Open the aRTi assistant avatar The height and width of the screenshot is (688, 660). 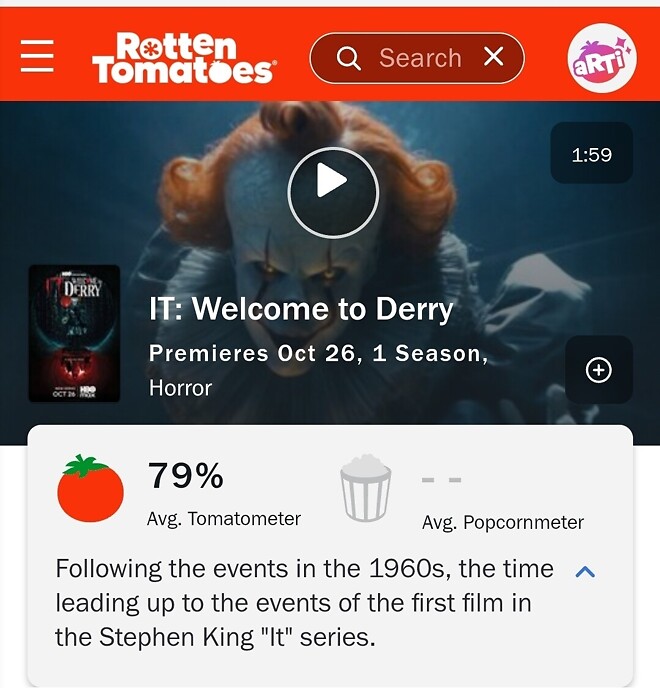602,57
